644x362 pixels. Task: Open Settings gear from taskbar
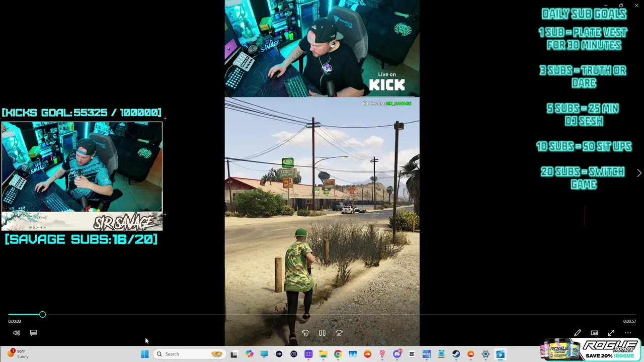[x=486, y=354]
